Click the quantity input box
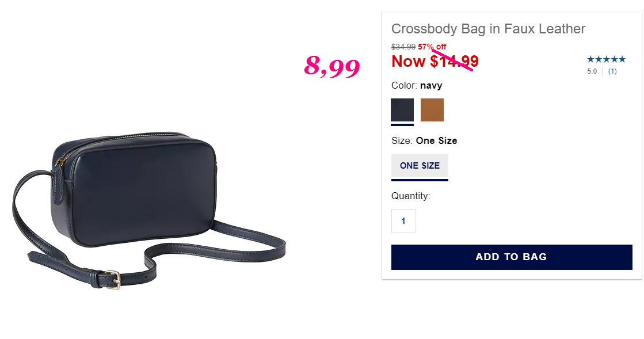Image resolution: width=644 pixels, height=339 pixels. [403, 221]
